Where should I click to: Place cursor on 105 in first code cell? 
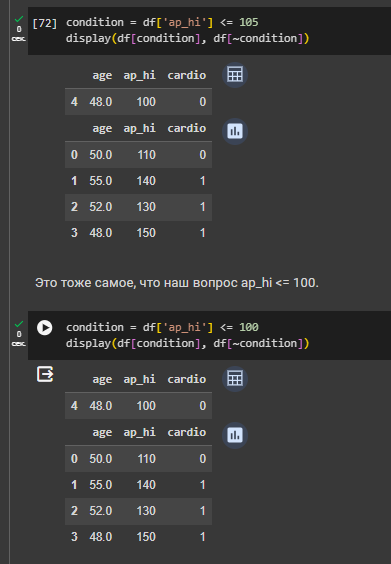(249, 22)
